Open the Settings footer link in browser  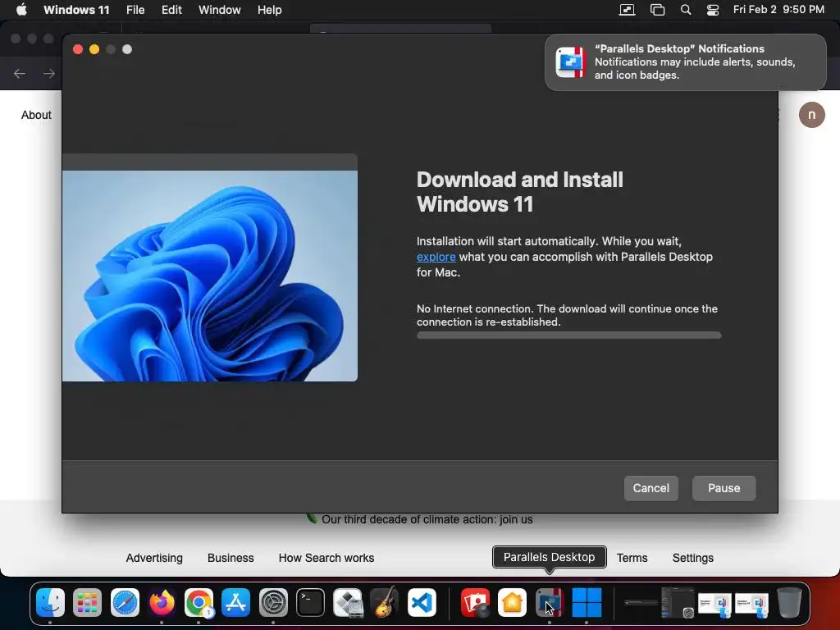[x=692, y=558]
